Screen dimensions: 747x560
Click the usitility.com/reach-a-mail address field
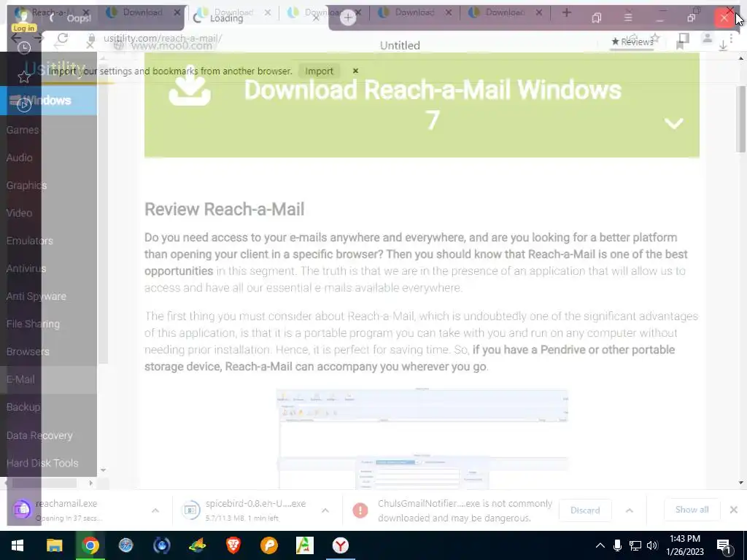click(x=163, y=38)
